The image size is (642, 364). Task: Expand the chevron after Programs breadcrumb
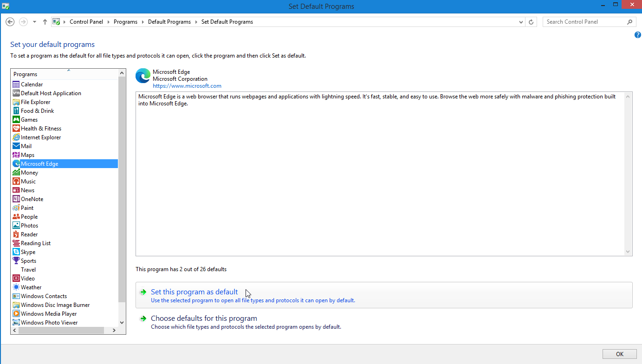pos(143,22)
